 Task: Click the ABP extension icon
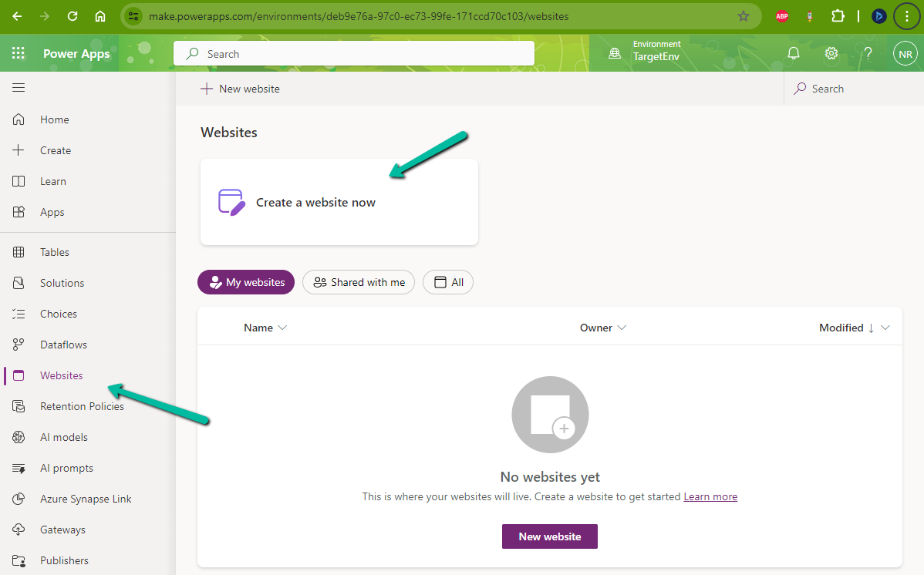pos(782,16)
